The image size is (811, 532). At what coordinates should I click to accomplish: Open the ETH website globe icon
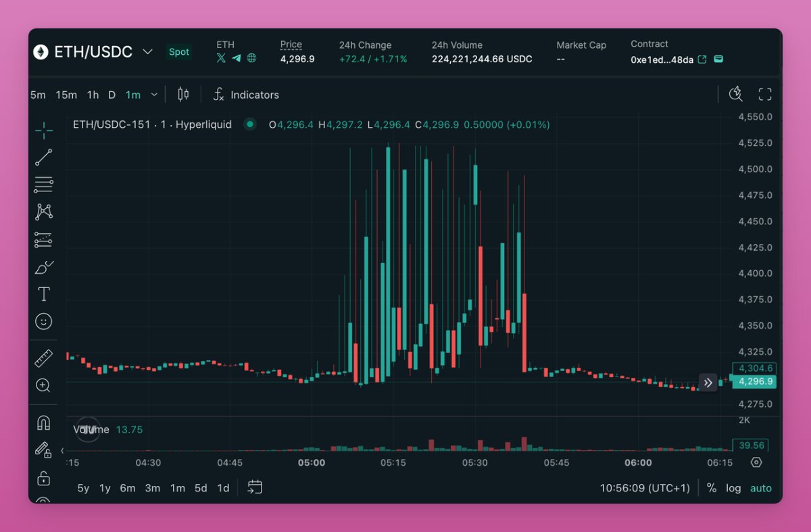click(x=251, y=58)
